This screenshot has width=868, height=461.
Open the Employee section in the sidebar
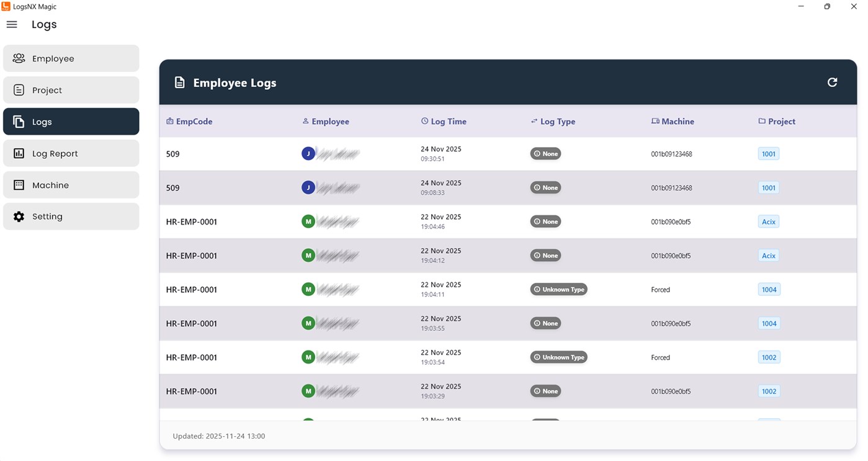(x=71, y=58)
